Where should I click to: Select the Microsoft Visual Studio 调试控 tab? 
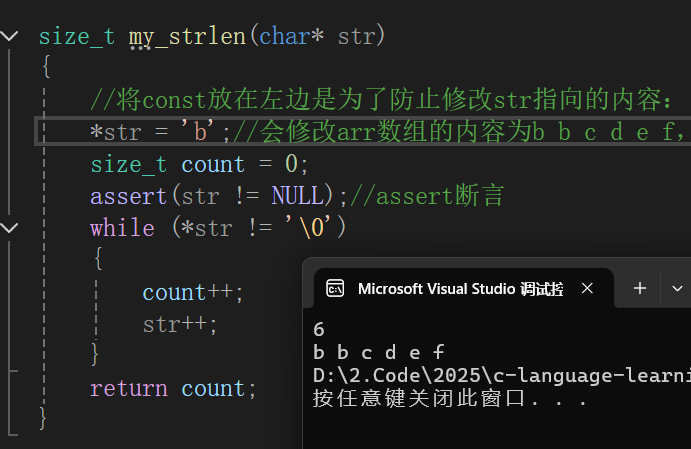464,288
